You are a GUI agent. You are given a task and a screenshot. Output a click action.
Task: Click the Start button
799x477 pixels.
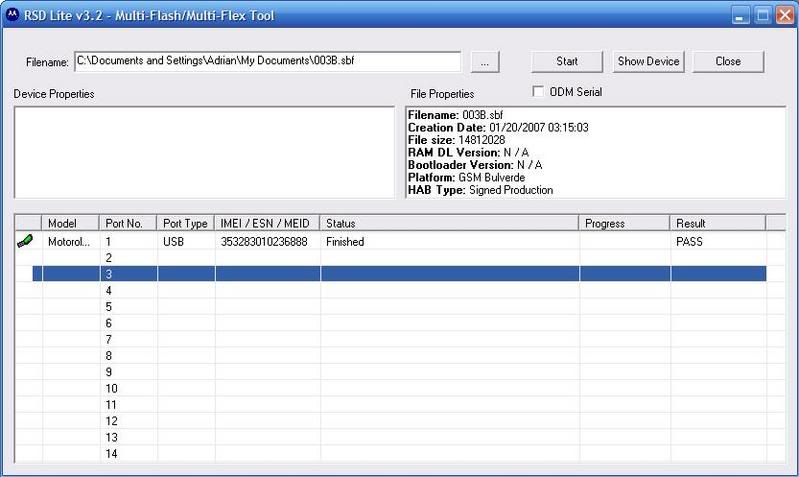click(x=567, y=62)
